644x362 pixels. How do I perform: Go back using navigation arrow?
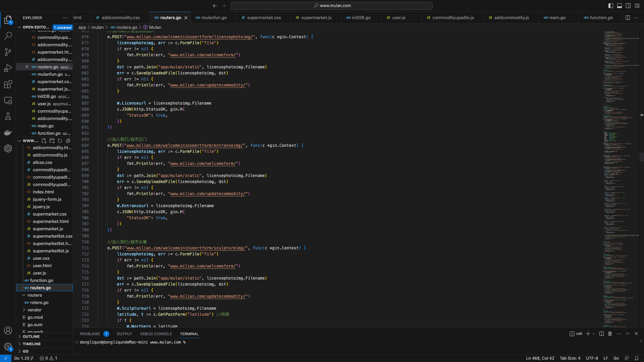click(215, 6)
